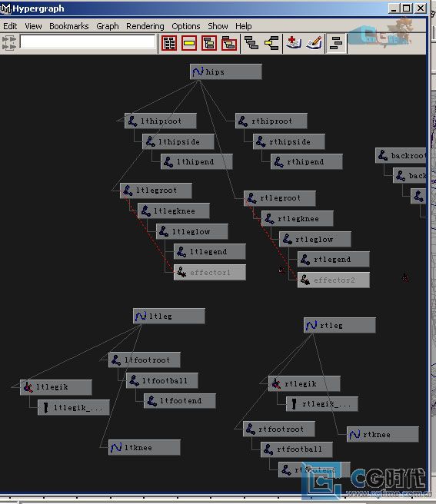The image size is (436, 504).
Task: Select the hips node
Action: pos(226,71)
